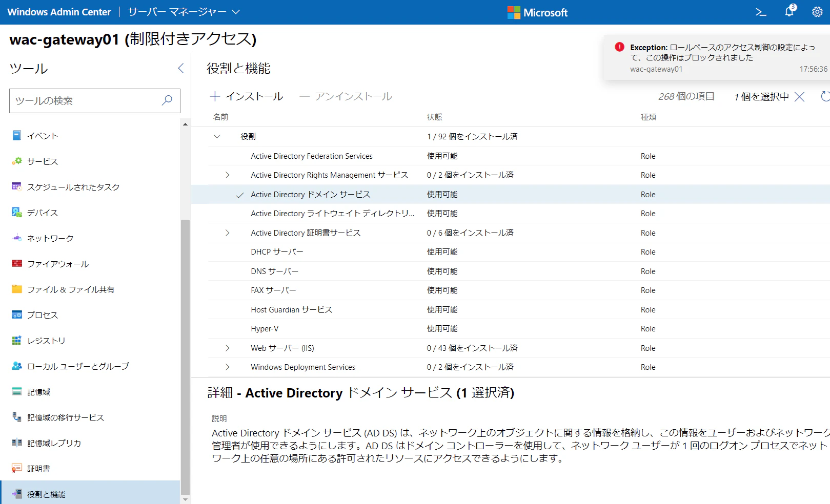The width and height of the screenshot is (830, 504).
Task: Click the 記憶域の移行サービス icon
Action: coord(17,417)
